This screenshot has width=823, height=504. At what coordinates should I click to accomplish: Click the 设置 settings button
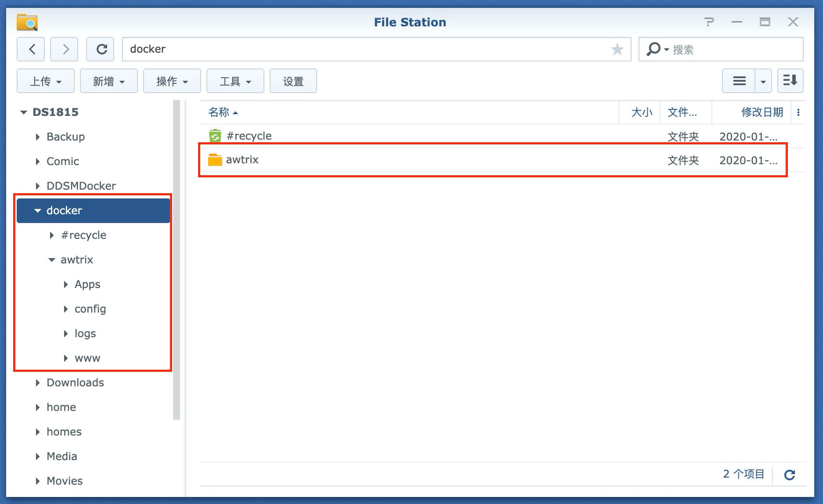[x=293, y=81]
